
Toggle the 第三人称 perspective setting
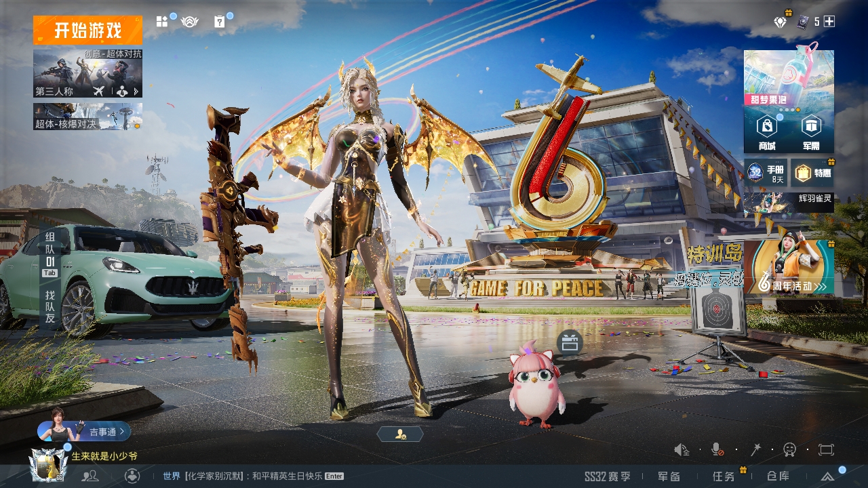(x=54, y=91)
